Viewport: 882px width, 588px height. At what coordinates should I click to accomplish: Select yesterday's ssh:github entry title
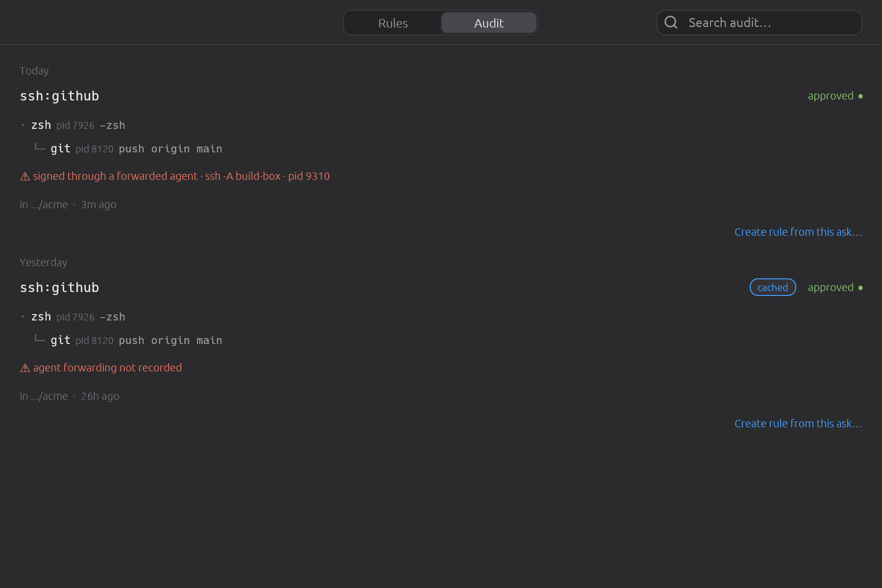(x=59, y=288)
